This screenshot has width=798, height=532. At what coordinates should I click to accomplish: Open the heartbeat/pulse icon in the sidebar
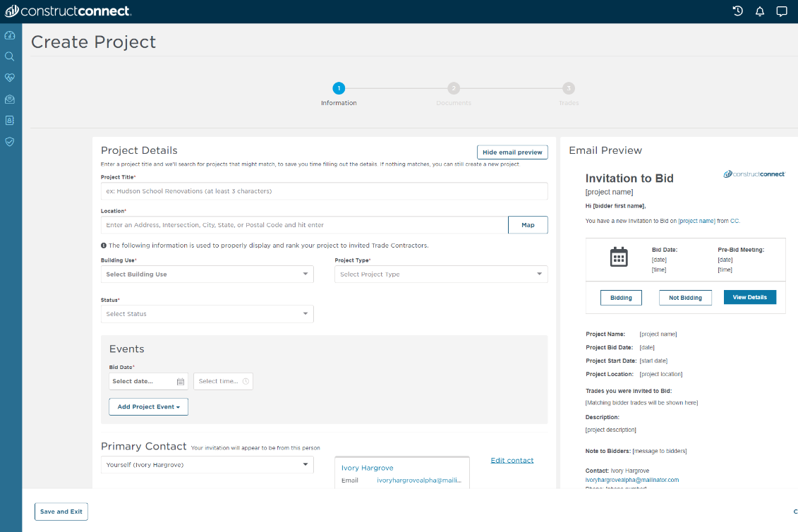10,78
